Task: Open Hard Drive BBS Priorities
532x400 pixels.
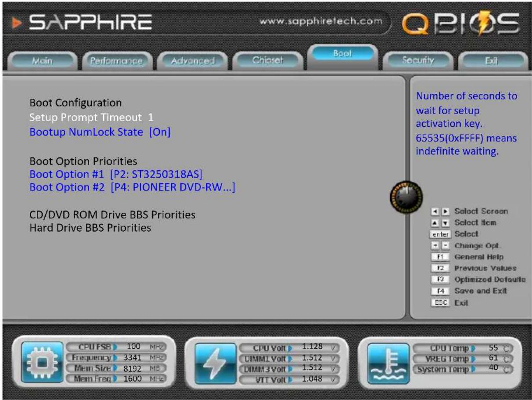Action: [90, 228]
